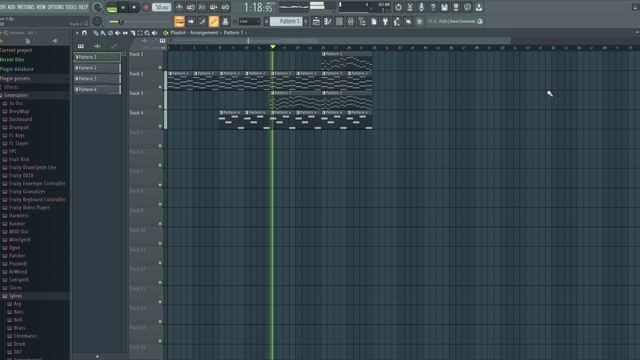
Task: Open the TOOLS menu
Action: click(x=71, y=7)
